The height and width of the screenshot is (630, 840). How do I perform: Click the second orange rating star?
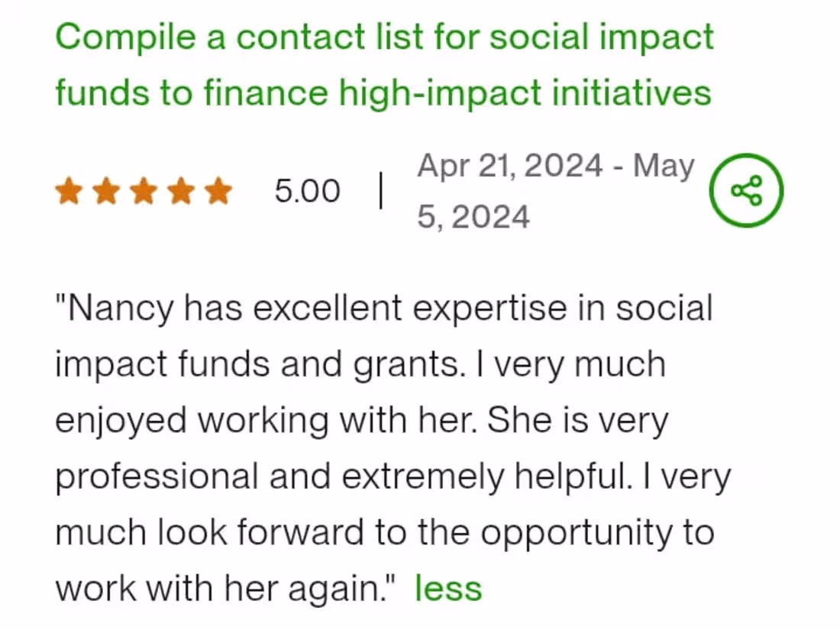pos(107,192)
